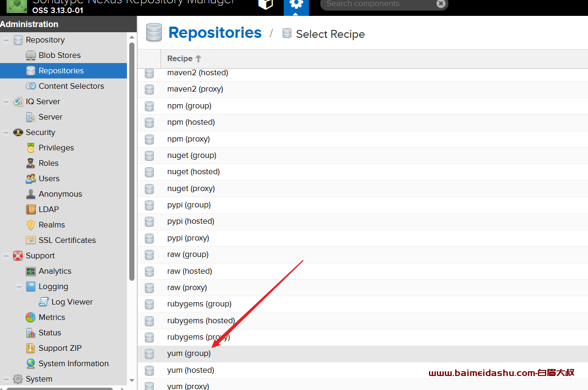The height and width of the screenshot is (390, 588).
Task: Collapse the Support tree node
Action: pyautogui.click(x=6, y=256)
